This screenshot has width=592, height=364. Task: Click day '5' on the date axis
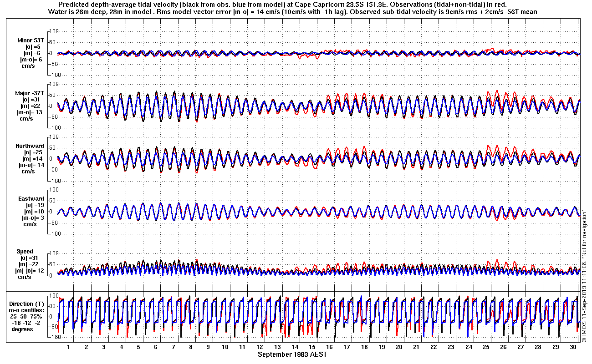pos(138,347)
